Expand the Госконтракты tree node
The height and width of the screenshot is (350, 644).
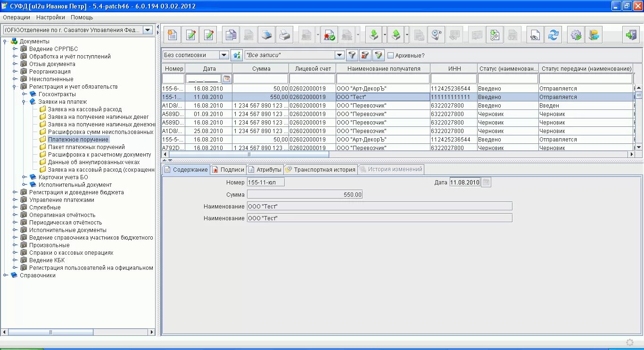[x=24, y=94]
